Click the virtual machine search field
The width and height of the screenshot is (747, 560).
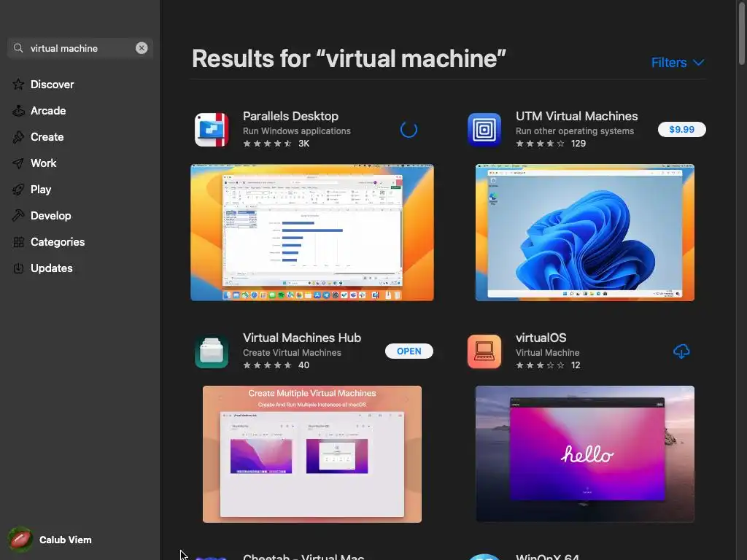80,48
